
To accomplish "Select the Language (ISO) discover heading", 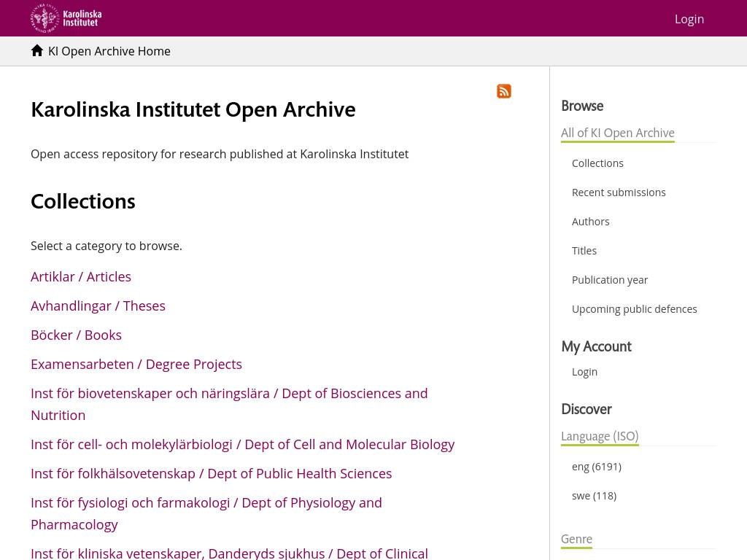I will pyautogui.click(x=600, y=436).
